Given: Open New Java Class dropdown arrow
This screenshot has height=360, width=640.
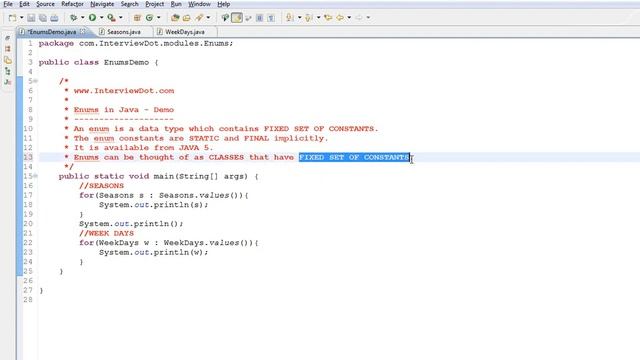Looking at the screenshot, I should point(158,18).
